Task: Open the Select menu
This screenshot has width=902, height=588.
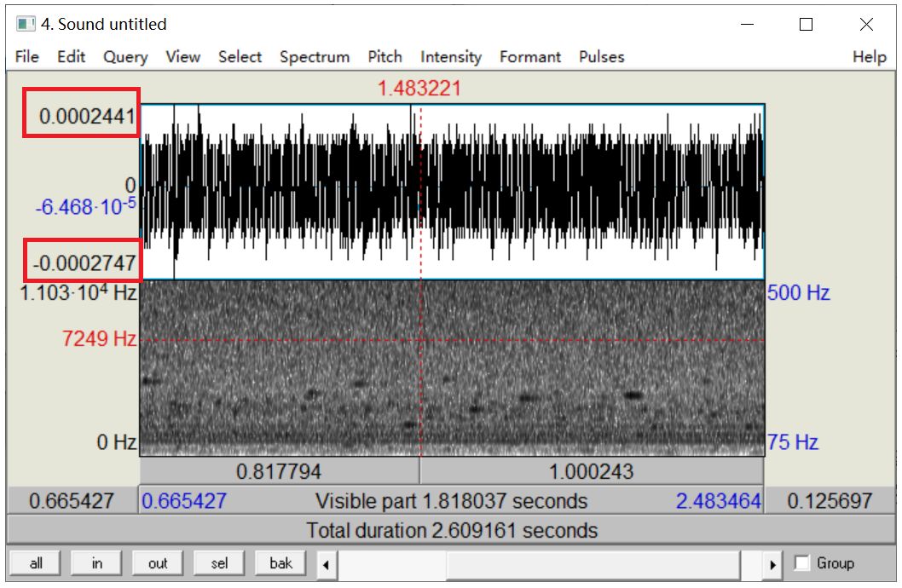Action: (240, 57)
